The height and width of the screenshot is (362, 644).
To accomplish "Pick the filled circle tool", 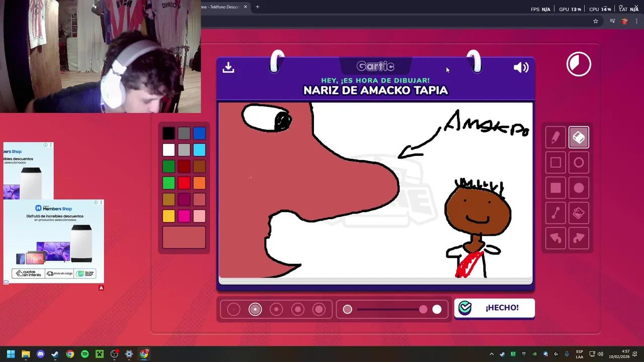I will (x=579, y=188).
